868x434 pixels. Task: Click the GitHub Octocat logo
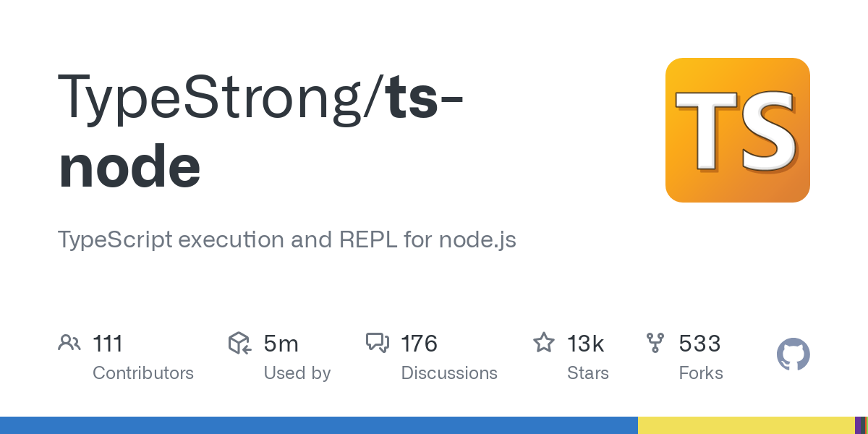(x=793, y=355)
